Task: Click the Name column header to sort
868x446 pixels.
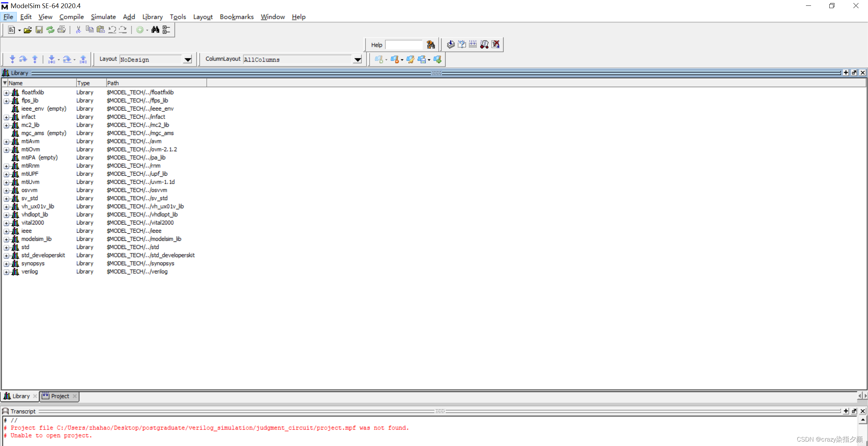Action: pyautogui.click(x=37, y=83)
